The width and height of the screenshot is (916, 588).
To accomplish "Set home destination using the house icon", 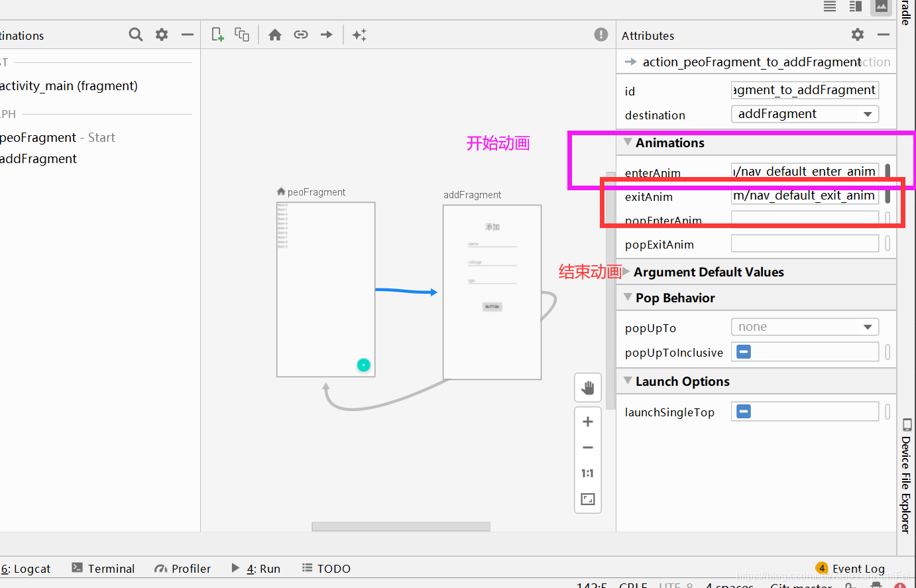I will coord(275,34).
